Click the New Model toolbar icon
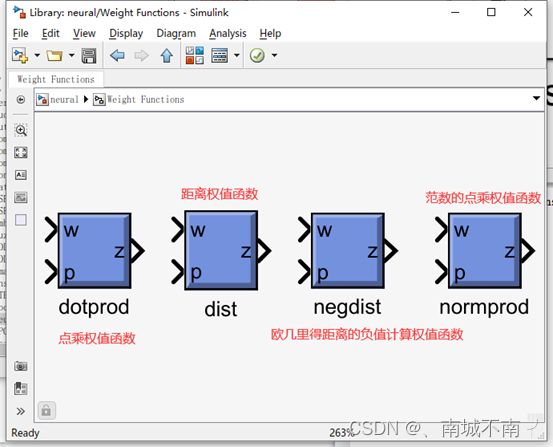This screenshot has height=447, width=553. point(20,55)
